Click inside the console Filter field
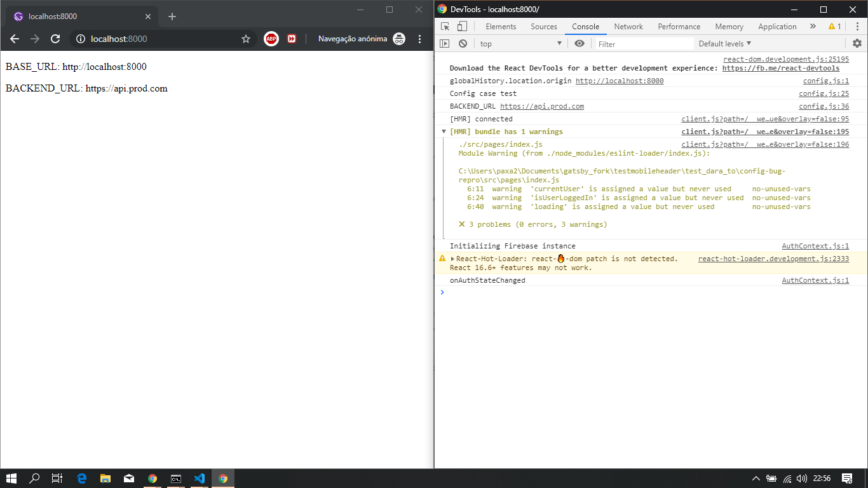This screenshot has height=488, width=868. [642, 43]
